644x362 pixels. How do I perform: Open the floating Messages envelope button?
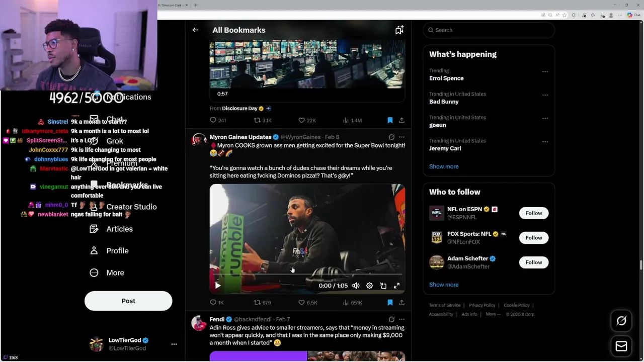[x=621, y=346]
